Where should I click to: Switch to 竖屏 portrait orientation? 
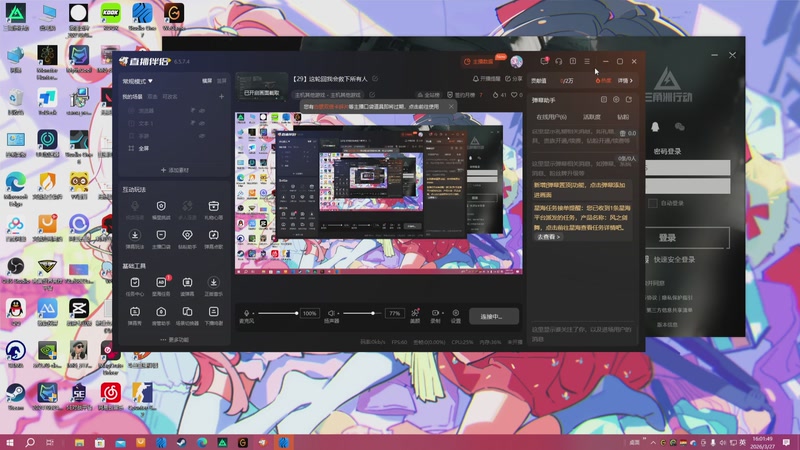coord(221,81)
